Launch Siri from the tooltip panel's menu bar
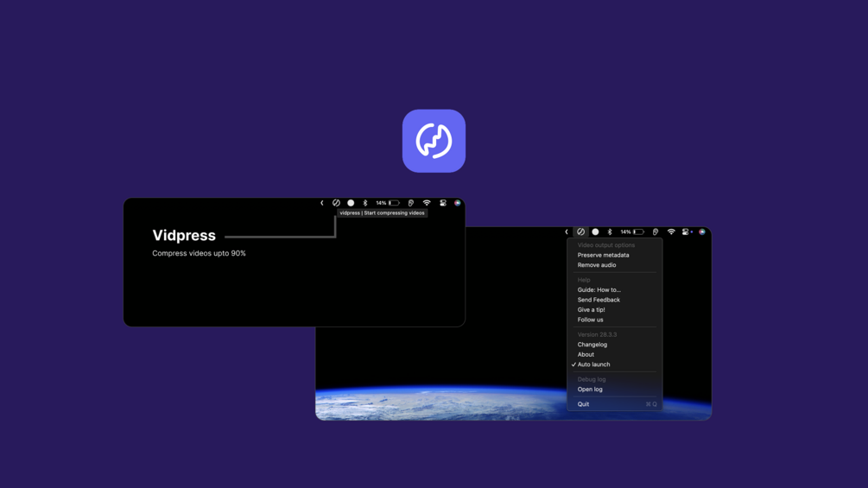868x488 pixels. (457, 203)
